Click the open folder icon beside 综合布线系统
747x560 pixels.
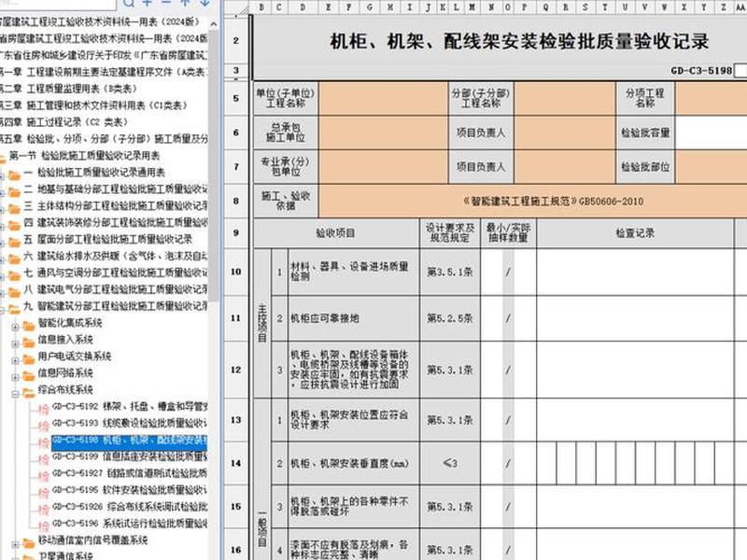[29, 393]
